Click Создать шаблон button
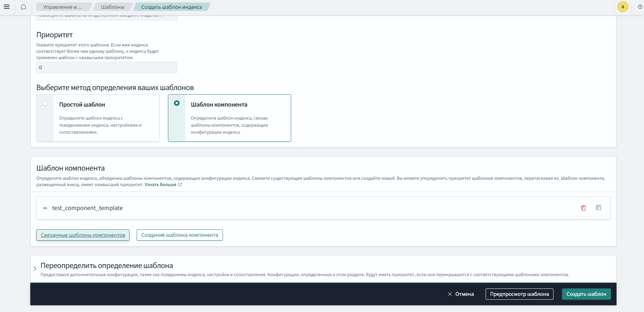The image size is (644, 312). click(x=586, y=294)
